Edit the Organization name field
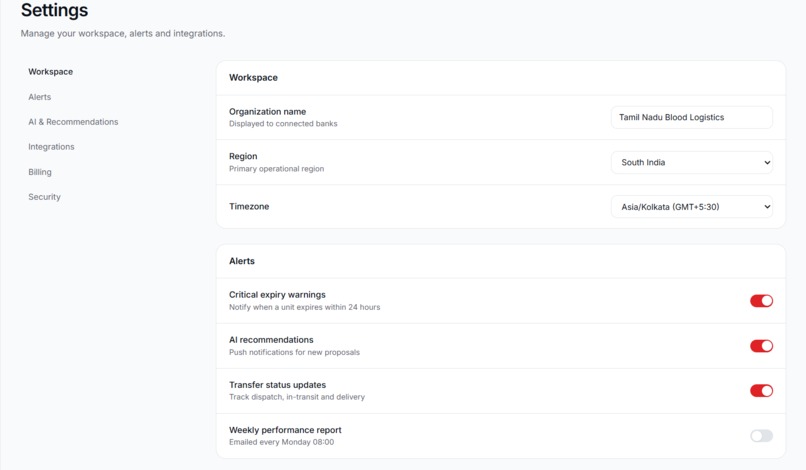806x470 pixels. [691, 117]
